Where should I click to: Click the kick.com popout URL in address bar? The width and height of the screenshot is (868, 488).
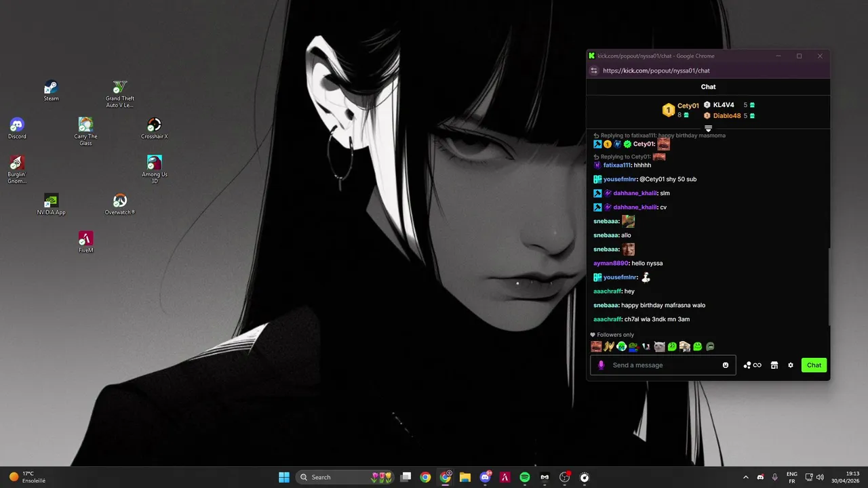pos(656,70)
